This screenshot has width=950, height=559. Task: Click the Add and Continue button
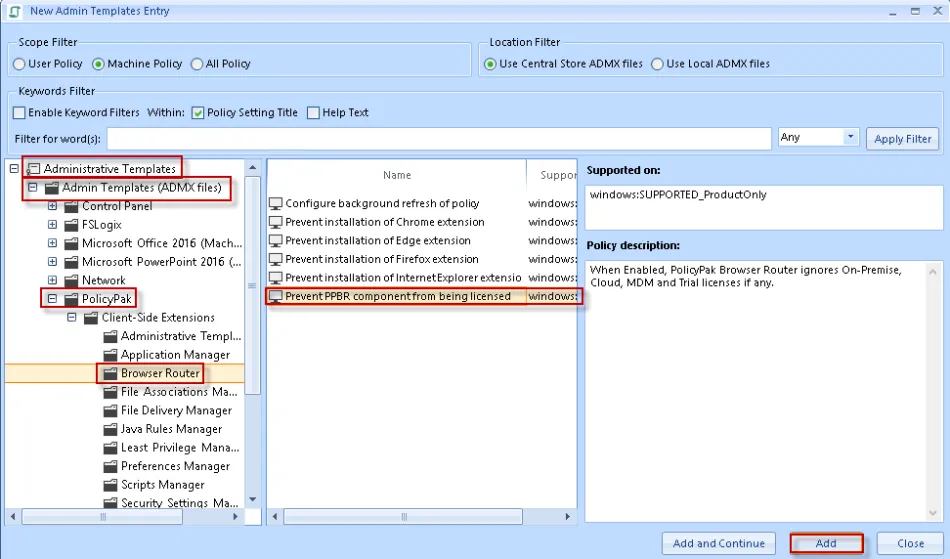click(x=718, y=543)
